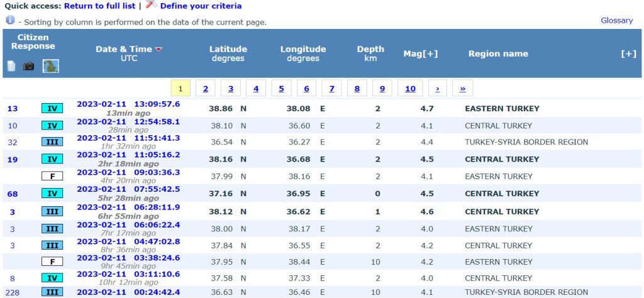Click intensity IV badge for 13:09:57.6 earthquake
Screen dimensions: 644x298
point(52,109)
